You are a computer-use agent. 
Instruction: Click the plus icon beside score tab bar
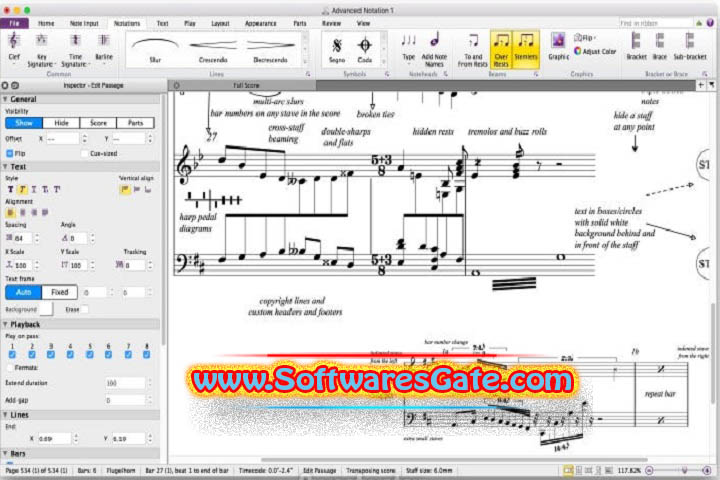click(701, 85)
